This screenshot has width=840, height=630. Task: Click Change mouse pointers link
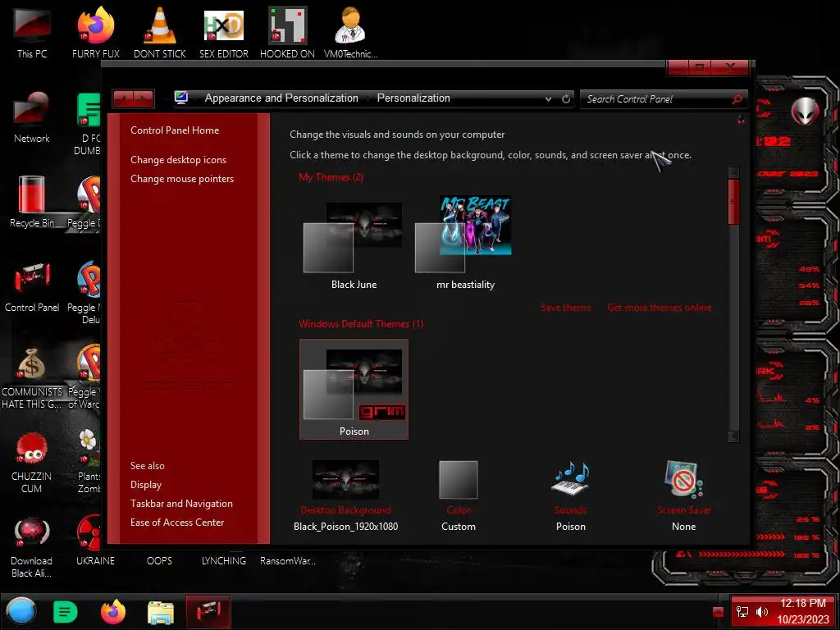[182, 178]
